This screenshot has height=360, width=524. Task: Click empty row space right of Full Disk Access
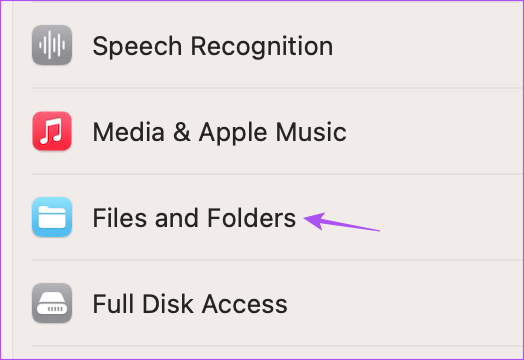coord(406,303)
